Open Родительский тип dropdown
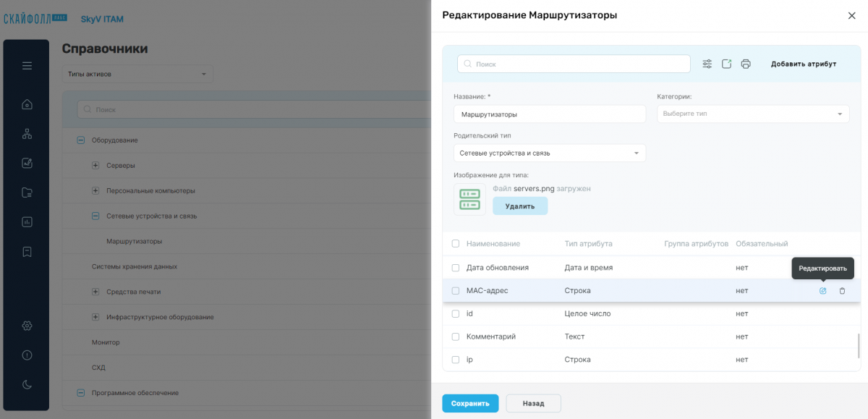868x419 pixels. click(x=550, y=153)
